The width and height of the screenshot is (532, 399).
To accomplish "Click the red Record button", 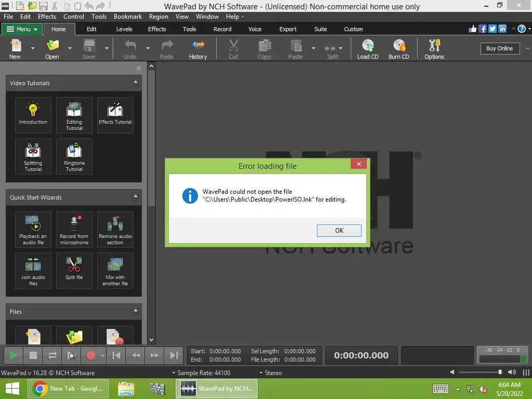I will [90, 355].
